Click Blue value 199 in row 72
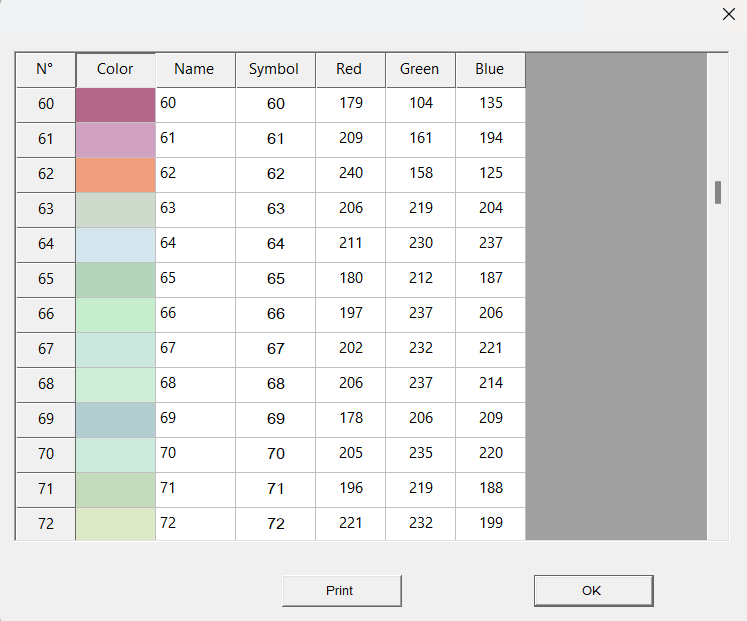Viewport: 747px width, 621px height. pos(490,524)
